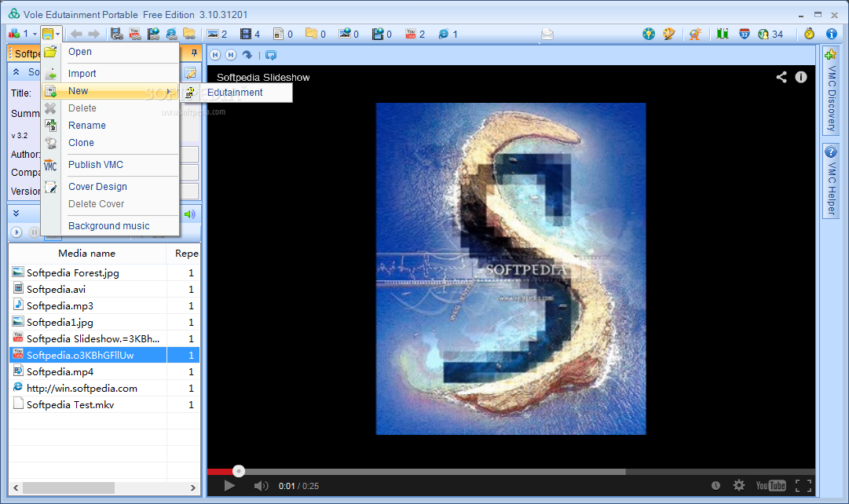
Task: Choose Rename from the menu
Action: 86,126
